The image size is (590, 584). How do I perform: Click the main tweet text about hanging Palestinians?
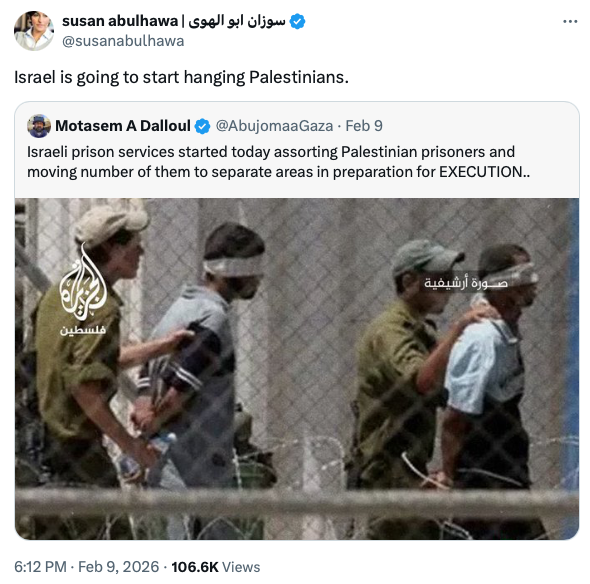(181, 78)
